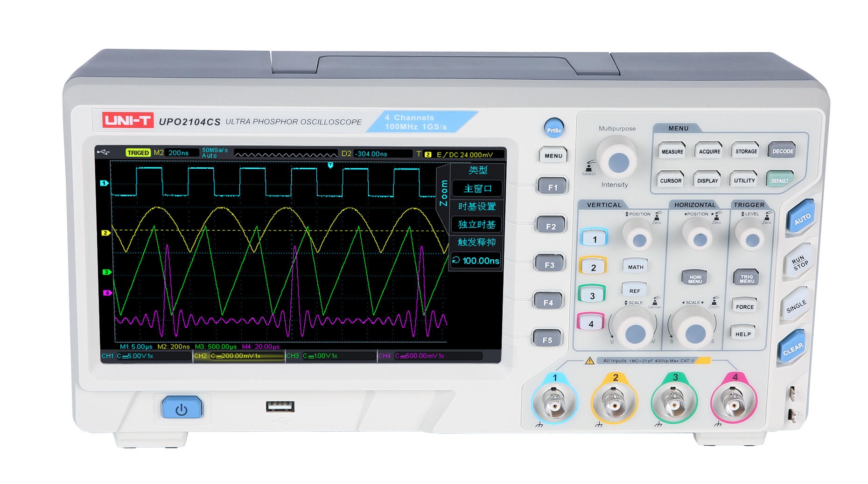Click the channel 3 BNC connector

click(x=673, y=402)
